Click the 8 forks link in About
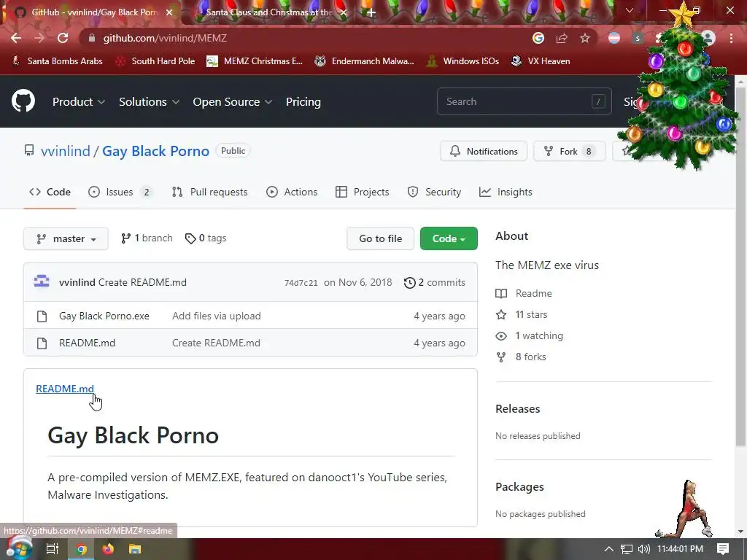Viewport: 747px width, 560px height. click(531, 357)
